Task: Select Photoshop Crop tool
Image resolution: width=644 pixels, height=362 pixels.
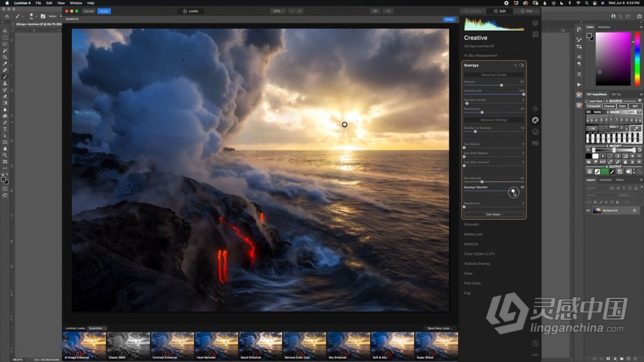Action: click(5, 57)
